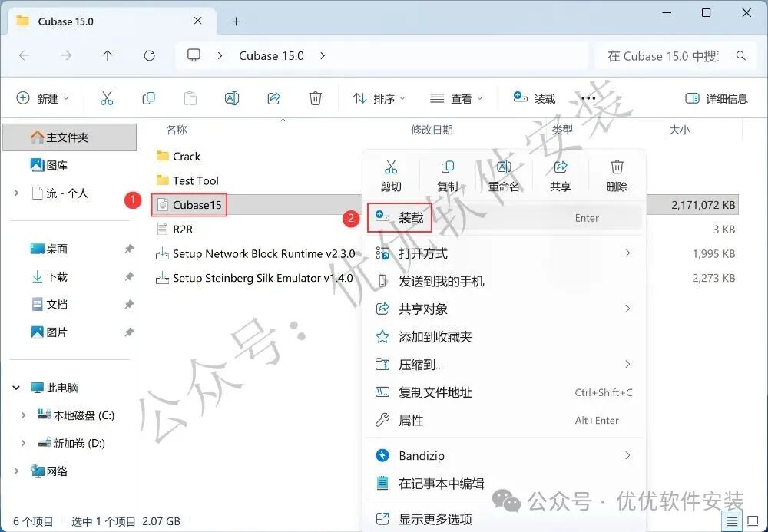This screenshot has height=532, width=768.
Task: Open the 共享对象 submenu
Action: pos(504,309)
